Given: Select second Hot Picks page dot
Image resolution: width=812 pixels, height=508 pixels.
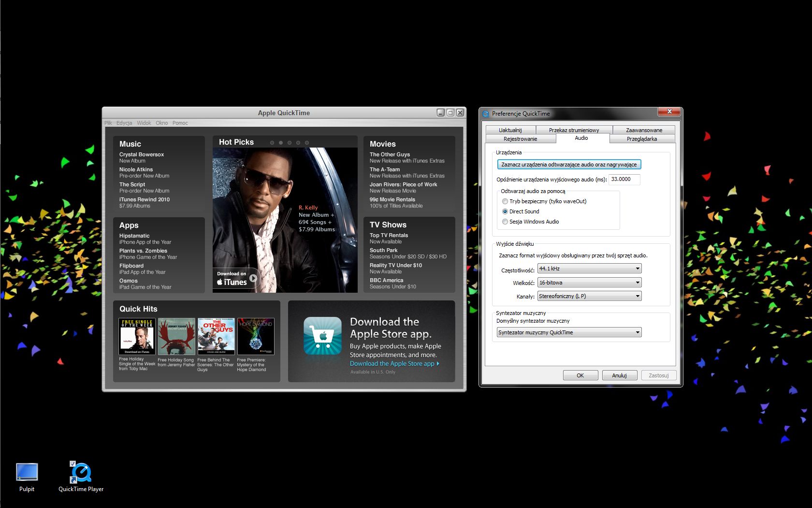Looking at the screenshot, I should (281, 143).
